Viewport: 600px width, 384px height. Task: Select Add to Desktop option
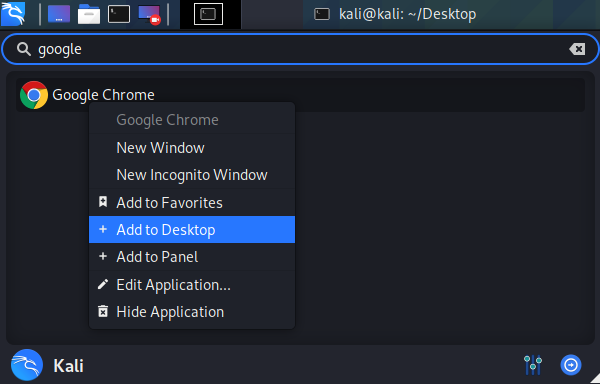click(192, 229)
